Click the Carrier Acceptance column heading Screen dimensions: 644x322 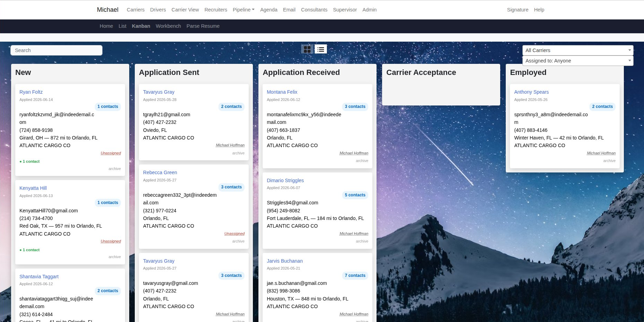(421, 73)
